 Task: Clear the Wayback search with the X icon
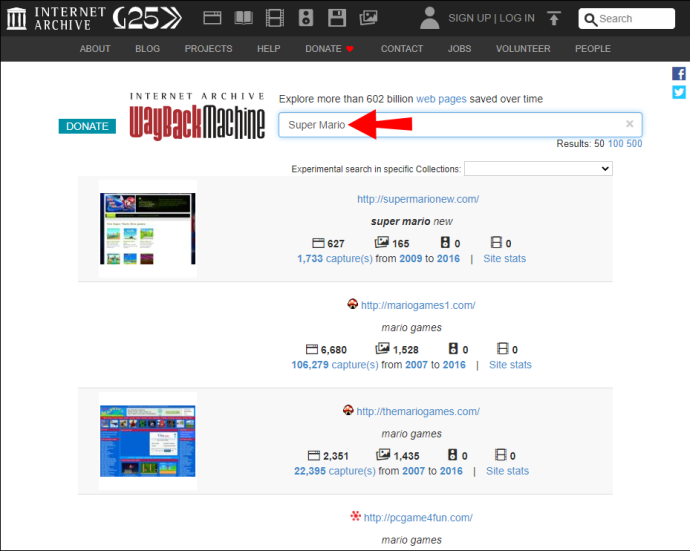point(630,124)
